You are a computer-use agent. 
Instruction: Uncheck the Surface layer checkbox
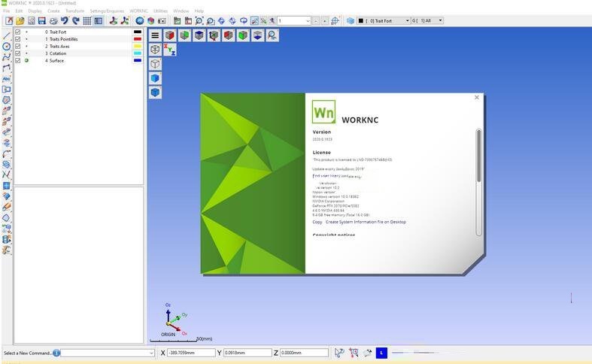tap(18, 60)
